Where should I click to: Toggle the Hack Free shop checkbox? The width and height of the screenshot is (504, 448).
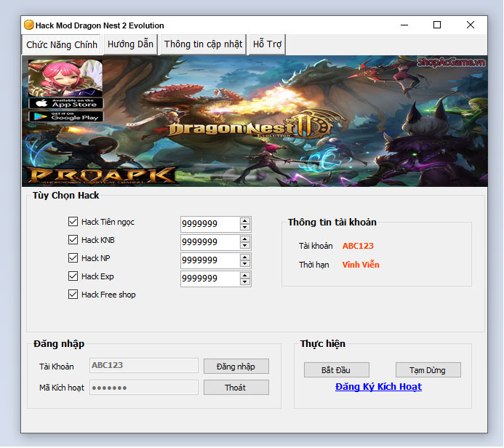click(x=73, y=295)
